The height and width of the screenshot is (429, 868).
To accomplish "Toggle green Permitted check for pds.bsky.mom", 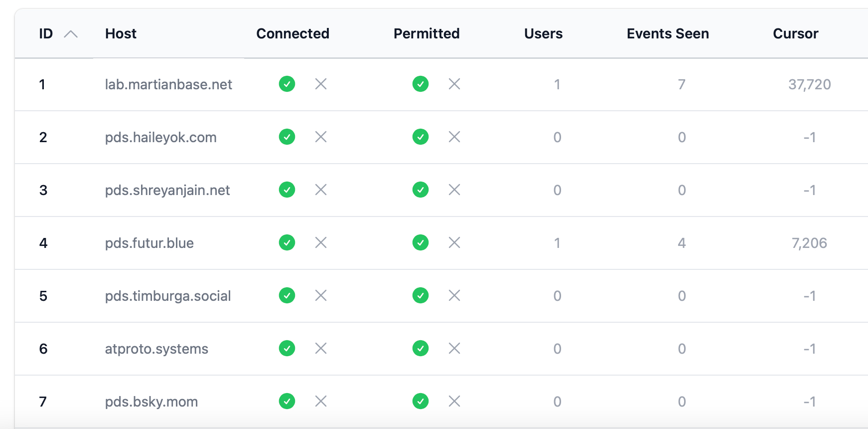I will click(421, 402).
